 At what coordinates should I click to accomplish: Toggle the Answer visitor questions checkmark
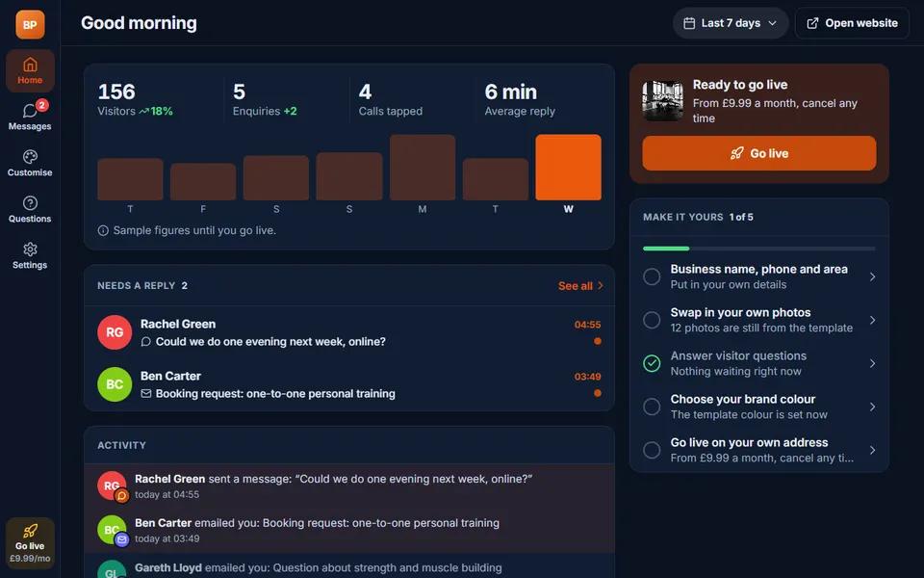(x=652, y=363)
